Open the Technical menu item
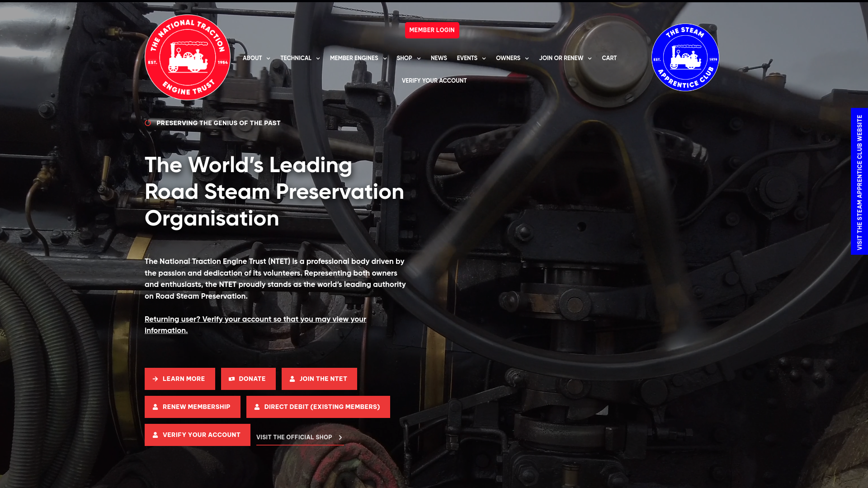This screenshot has width=868, height=488. [x=296, y=58]
